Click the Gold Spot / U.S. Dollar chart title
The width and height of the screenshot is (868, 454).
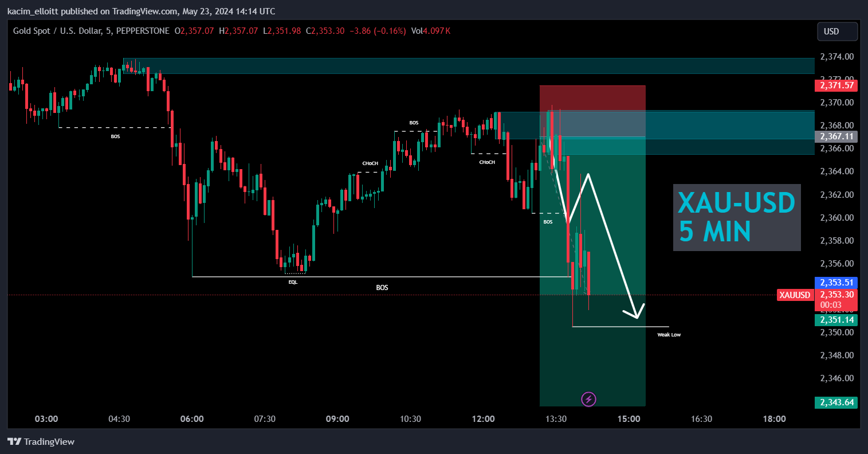[x=91, y=31]
